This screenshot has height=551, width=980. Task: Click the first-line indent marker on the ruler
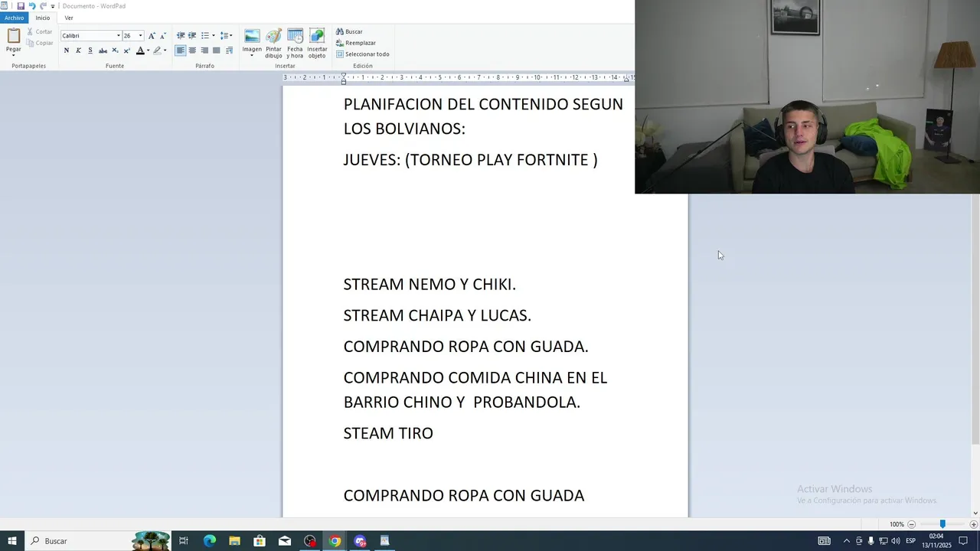343,75
